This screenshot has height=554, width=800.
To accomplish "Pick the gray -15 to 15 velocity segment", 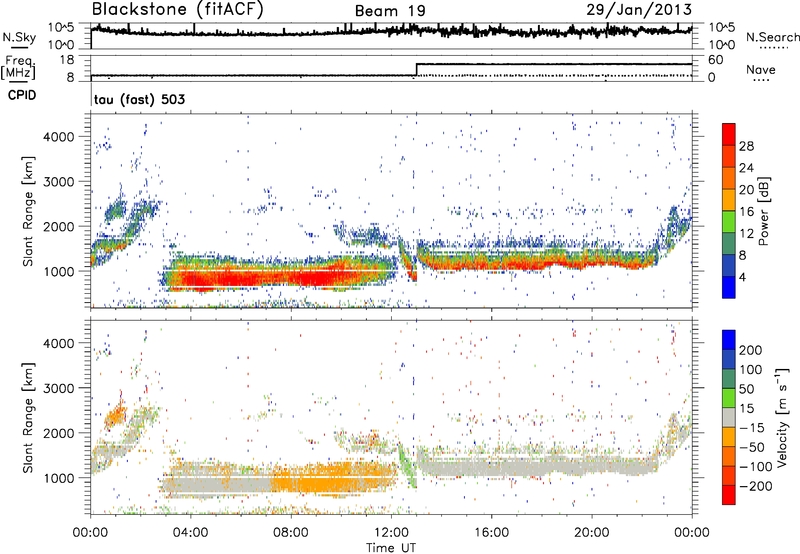I will point(729,418).
